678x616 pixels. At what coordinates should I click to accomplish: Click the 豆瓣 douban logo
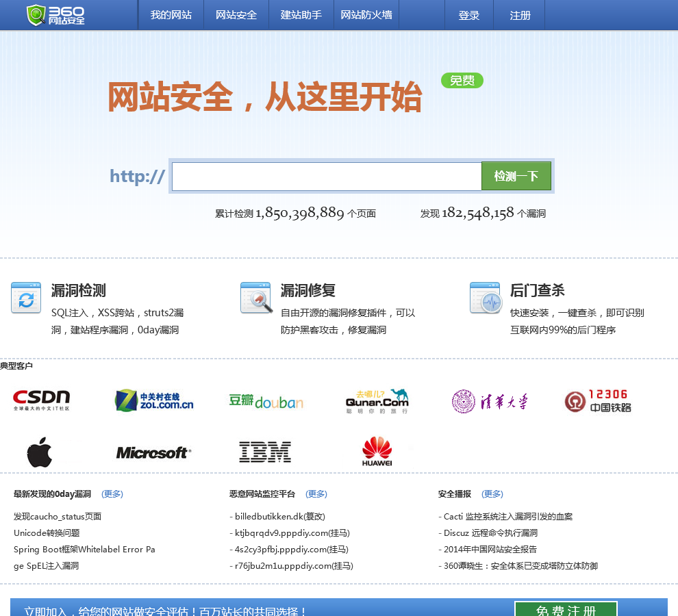point(266,401)
